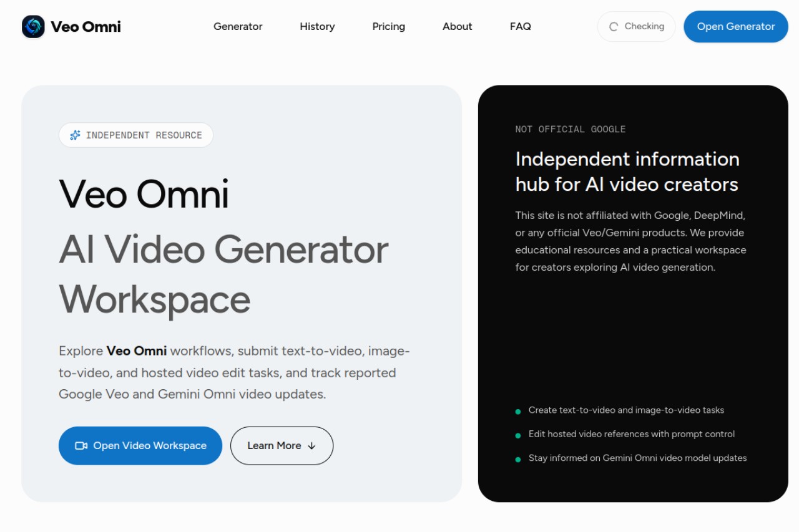Click the "Independent information hub for AI video creators" heading
This screenshot has height=532, width=799.
(627, 172)
